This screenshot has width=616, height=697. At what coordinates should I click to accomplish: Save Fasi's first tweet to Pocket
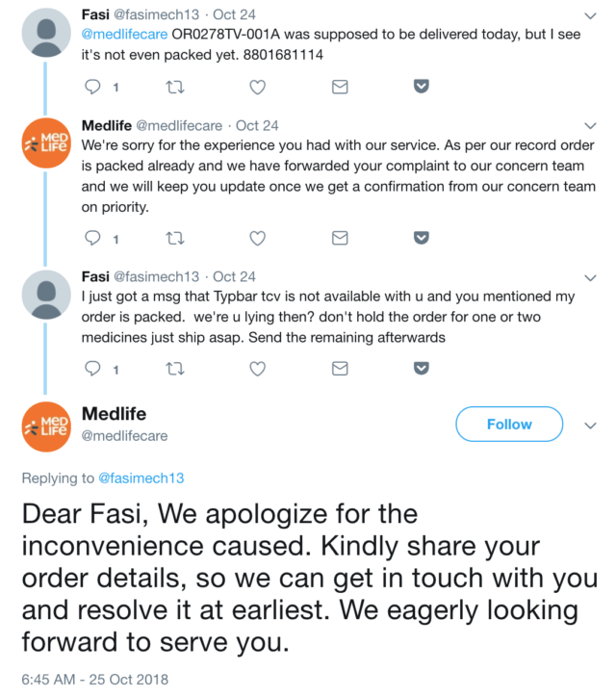click(x=421, y=87)
